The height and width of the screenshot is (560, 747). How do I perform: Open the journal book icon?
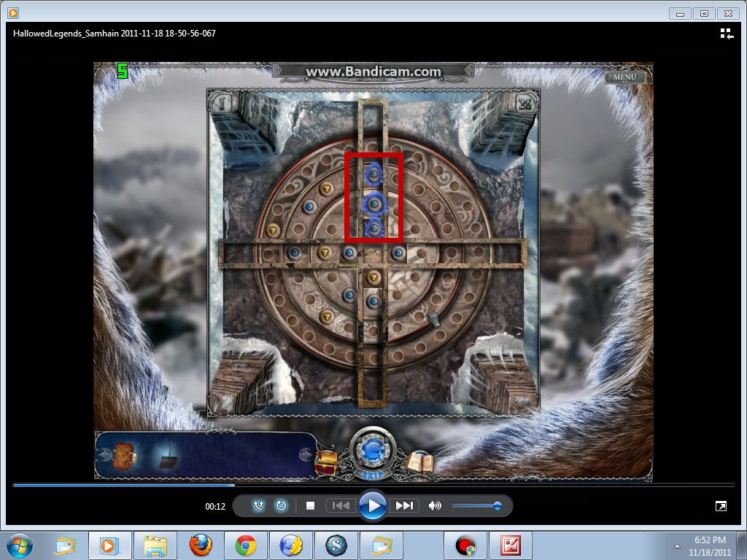tap(420, 462)
